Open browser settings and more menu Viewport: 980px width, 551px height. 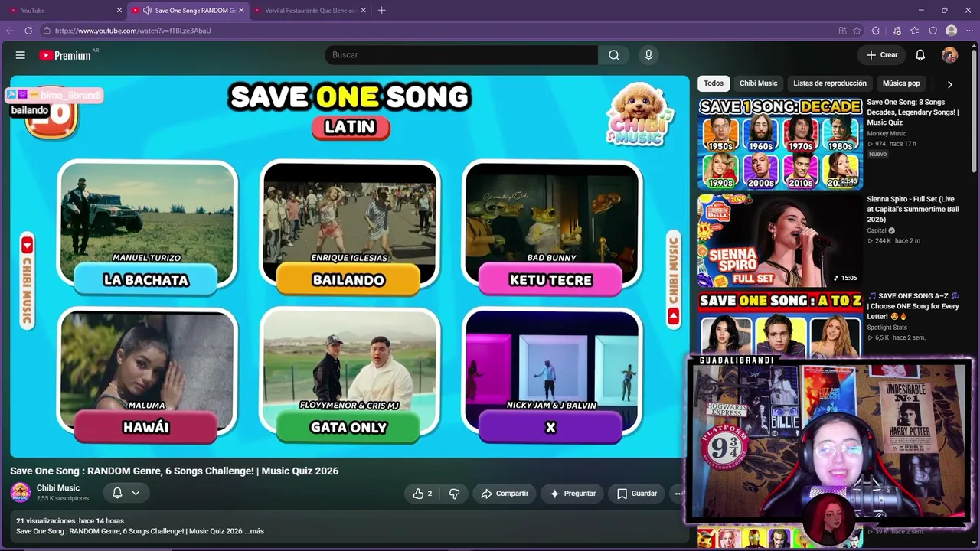click(969, 31)
